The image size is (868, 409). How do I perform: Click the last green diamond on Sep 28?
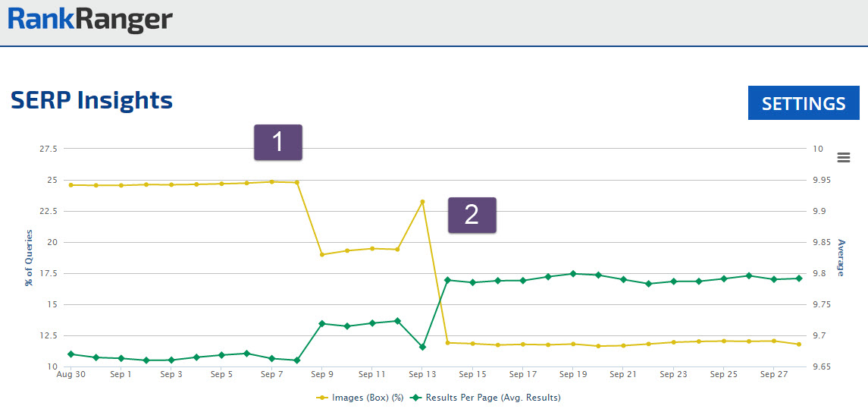pos(799,278)
